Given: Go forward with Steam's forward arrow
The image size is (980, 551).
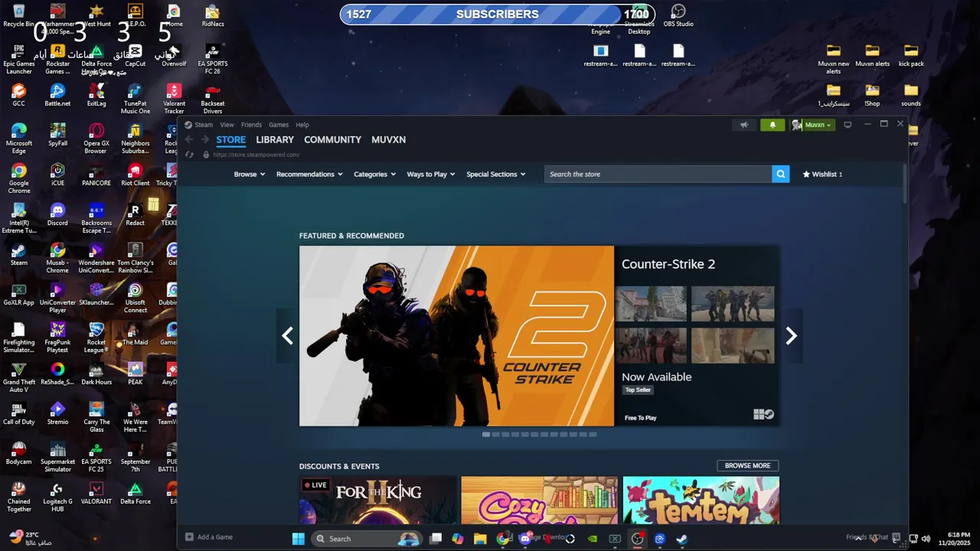Looking at the screenshot, I should (204, 139).
